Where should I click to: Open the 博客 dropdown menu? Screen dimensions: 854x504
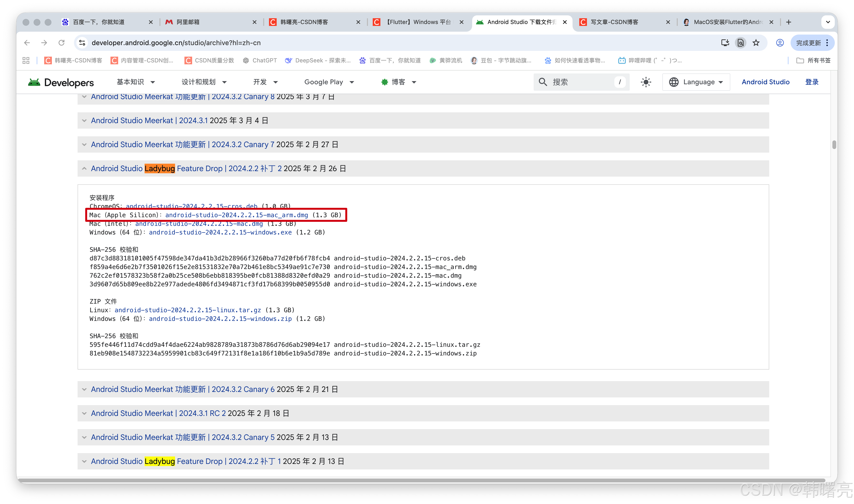pos(399,82)
